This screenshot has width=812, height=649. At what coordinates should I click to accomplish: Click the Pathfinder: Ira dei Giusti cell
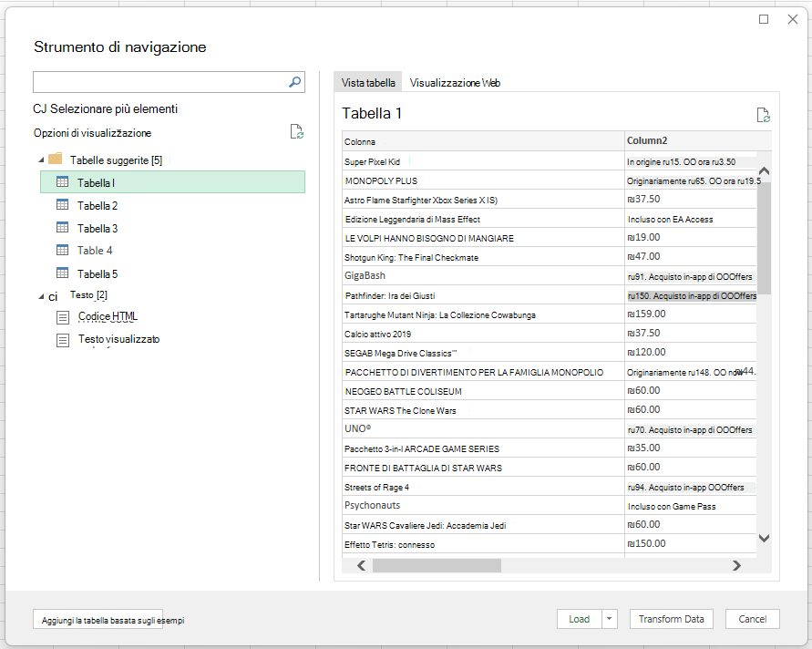[x=483, y=295]
